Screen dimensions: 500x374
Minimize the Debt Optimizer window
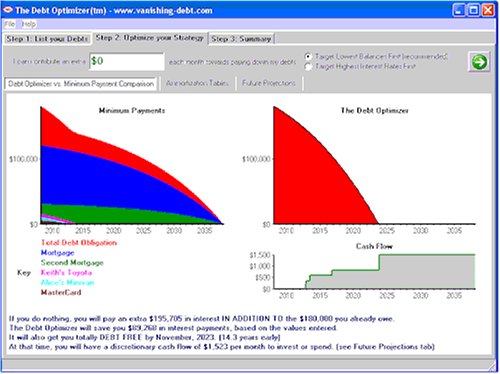coord(459,10)
